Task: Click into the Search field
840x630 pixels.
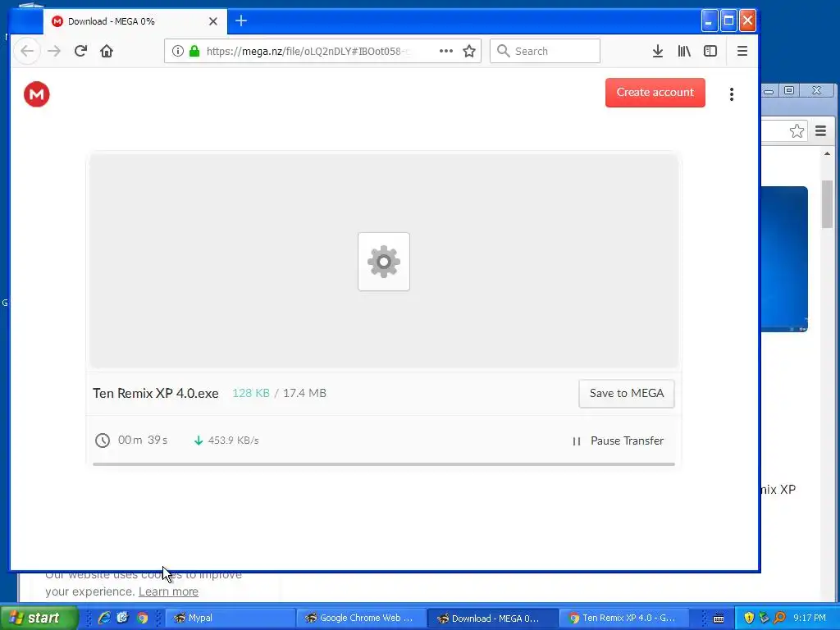Action: click(x=545, y=51)
